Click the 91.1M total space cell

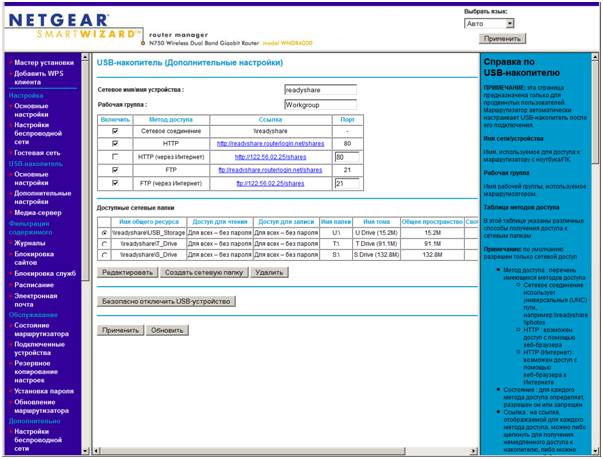coord(432,244)
